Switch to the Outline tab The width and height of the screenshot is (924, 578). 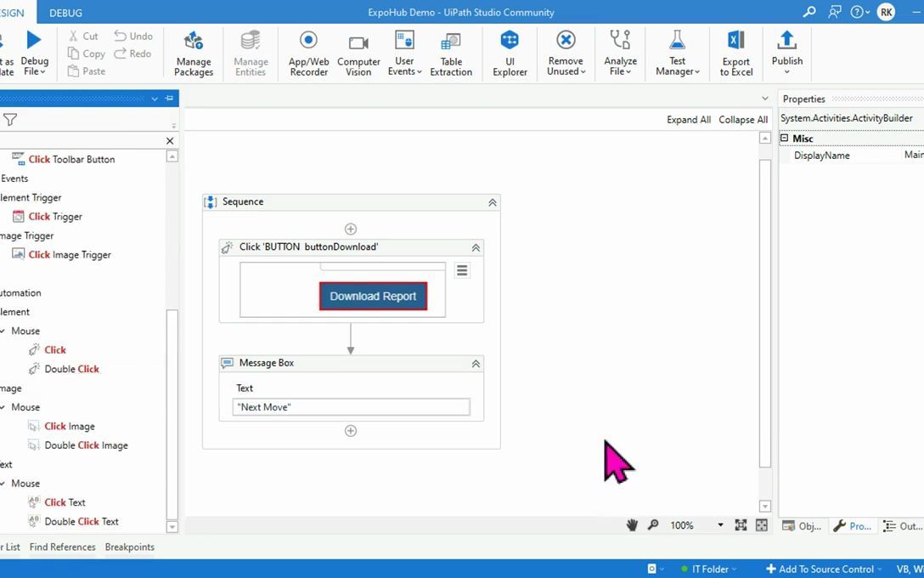point(902,526)
